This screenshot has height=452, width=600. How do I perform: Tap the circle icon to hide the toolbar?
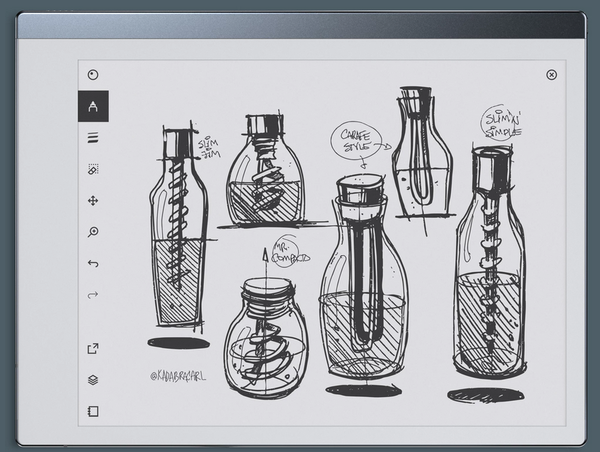click(x=93, y=74)
